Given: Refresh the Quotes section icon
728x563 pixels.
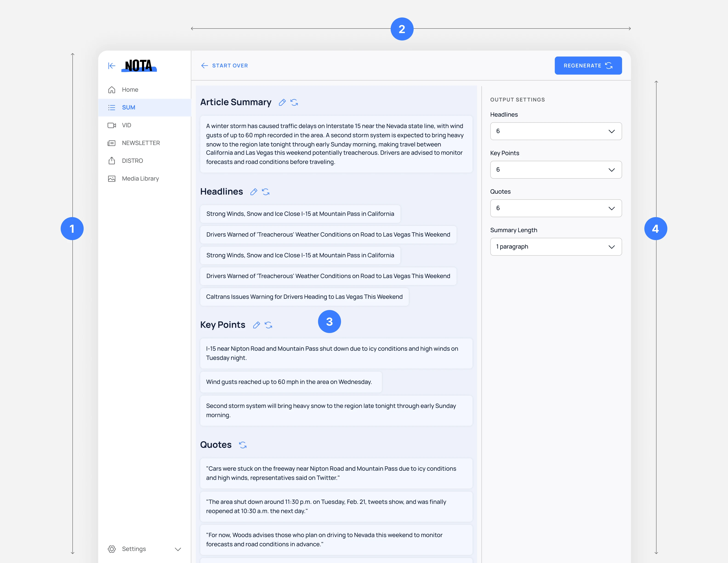Looking at the screenshot, I should [243, 445].
